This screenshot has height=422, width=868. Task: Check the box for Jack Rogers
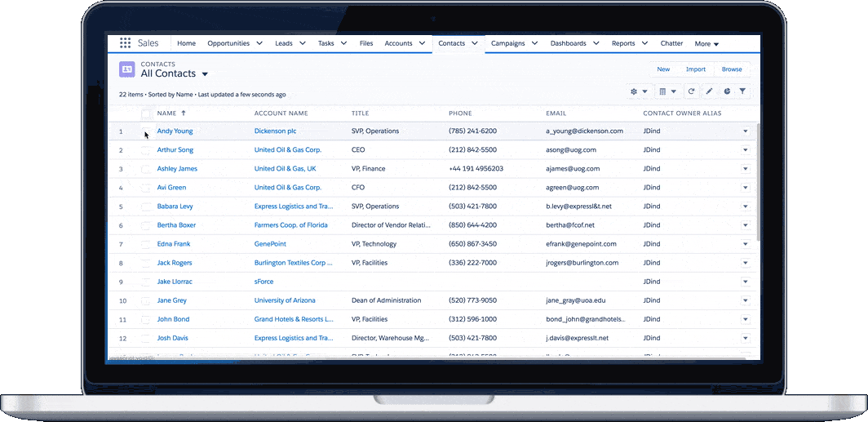pyautogui.click(x=145, y=263)
